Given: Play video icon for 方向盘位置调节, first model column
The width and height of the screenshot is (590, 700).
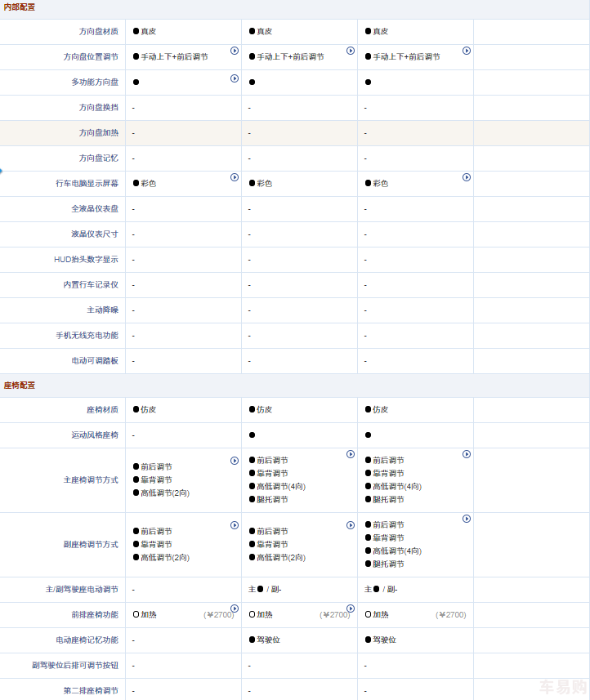Looking at the screenshot, I should pos(235,51).
